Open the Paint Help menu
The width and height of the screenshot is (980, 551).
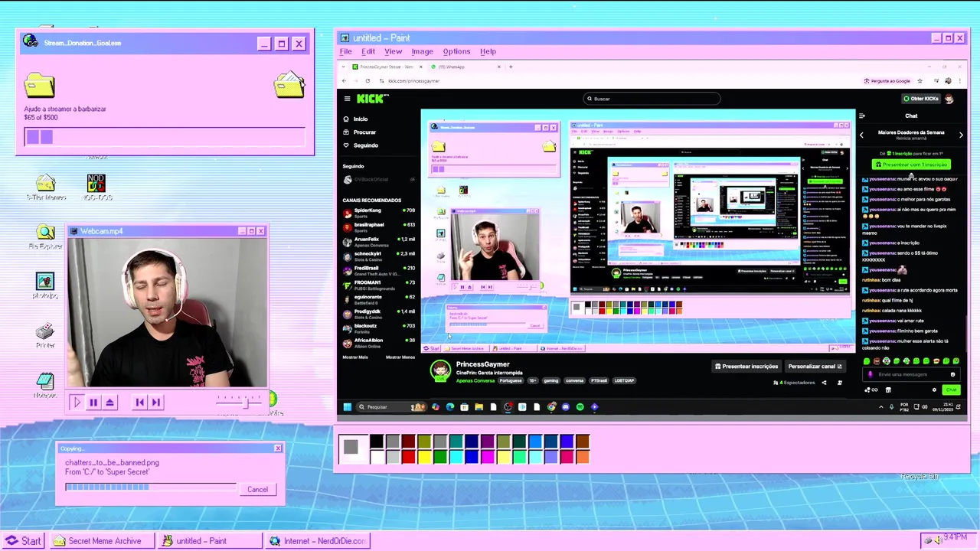point(488,51)
